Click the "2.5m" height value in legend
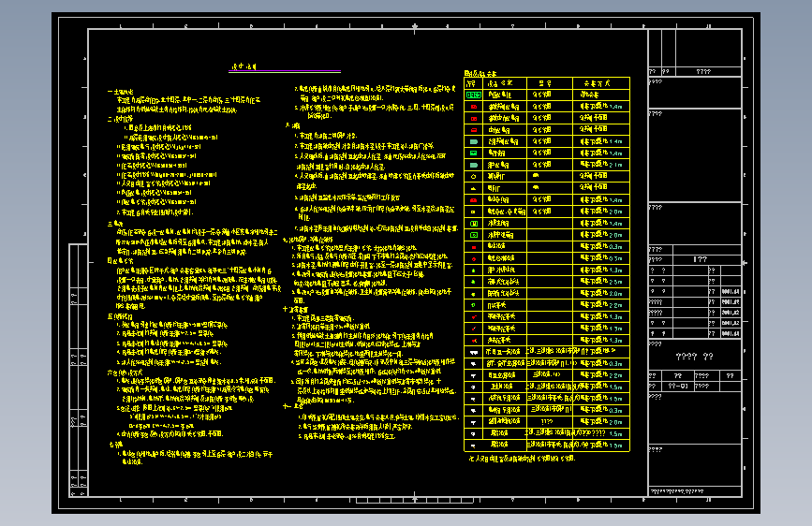The height and width of the screenshot is (526, 812). click(615, 282)
